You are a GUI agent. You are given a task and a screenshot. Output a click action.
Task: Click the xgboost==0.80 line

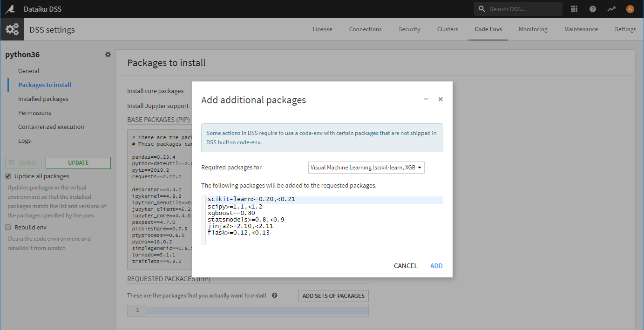tap(231, 213)
